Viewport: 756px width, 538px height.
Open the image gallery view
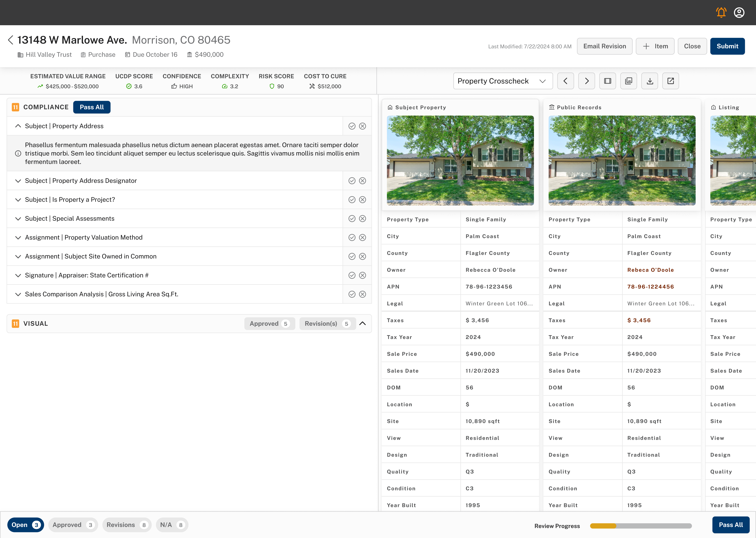click(629, 81)
